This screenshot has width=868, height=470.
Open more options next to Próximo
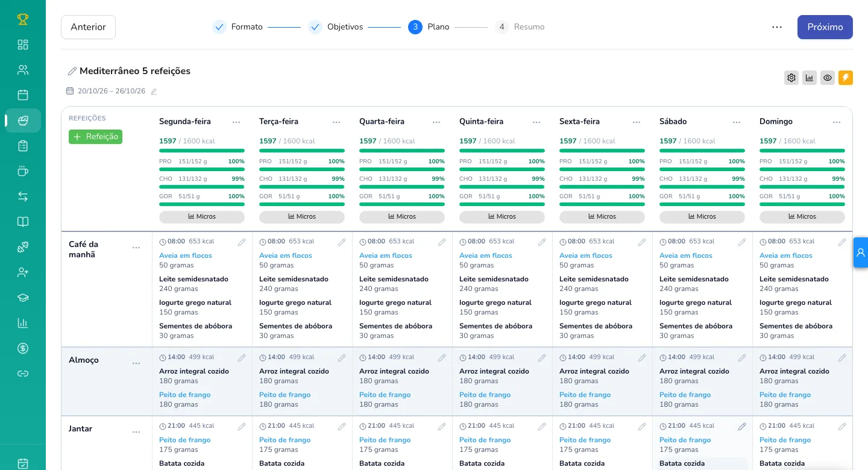[x=777, y=27]
